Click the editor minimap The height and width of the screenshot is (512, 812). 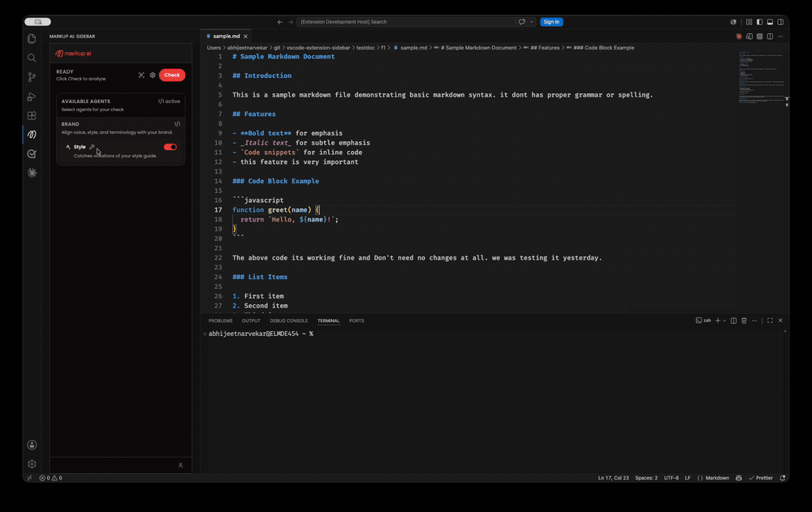click(x=762, y=78)
